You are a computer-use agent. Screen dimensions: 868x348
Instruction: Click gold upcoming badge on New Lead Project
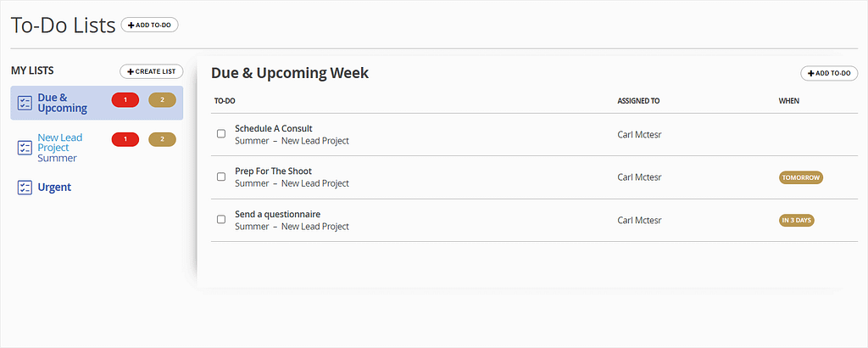(x=162, y=139)
